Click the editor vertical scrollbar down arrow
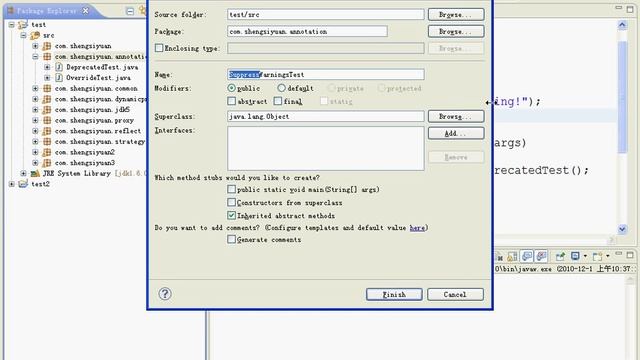Image resolution: width=640 pixels, height=360 pixels. (x=622, y=229)
